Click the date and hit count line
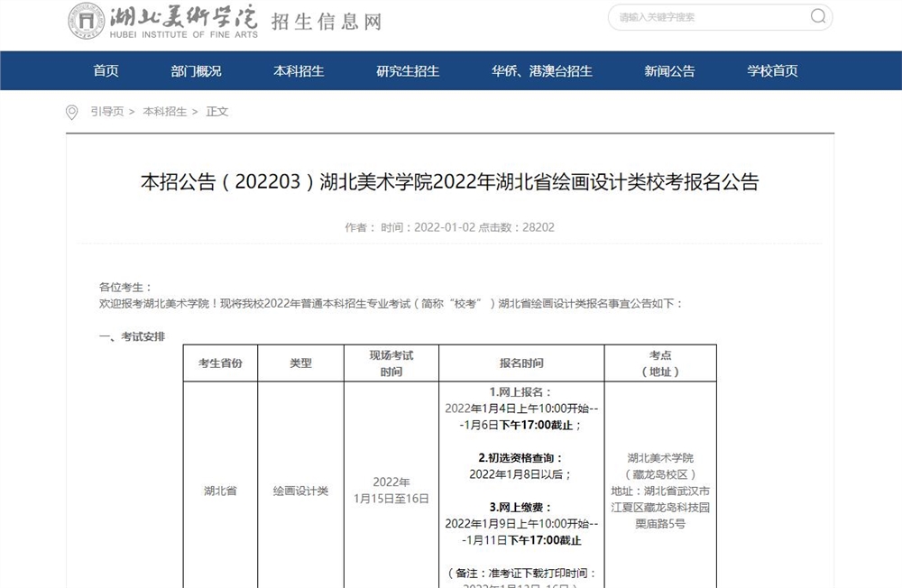 (x=450, y=227)
